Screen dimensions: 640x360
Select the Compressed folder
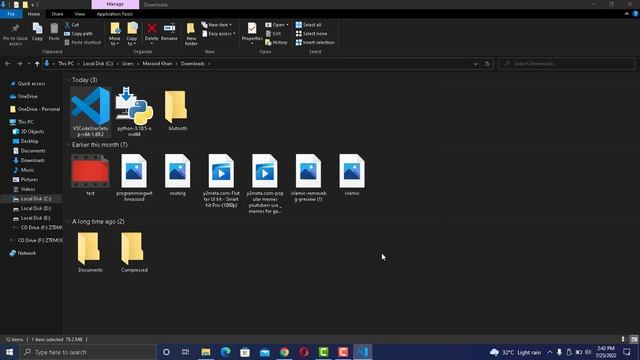[x=134, y=252]
